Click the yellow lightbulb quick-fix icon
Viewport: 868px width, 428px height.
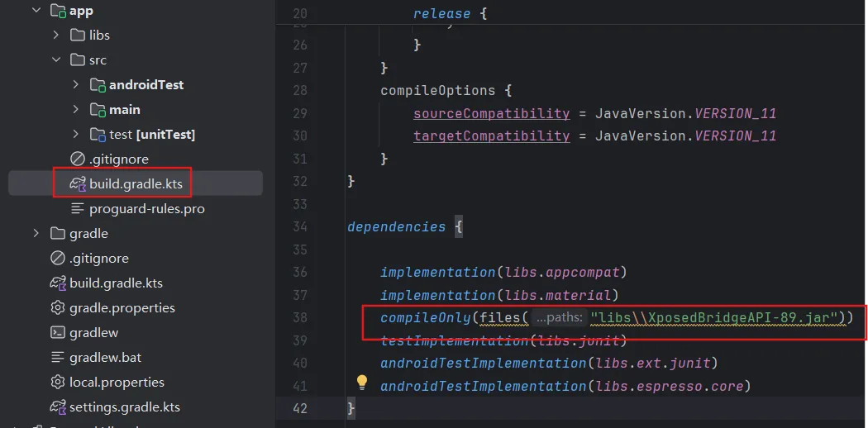(x=361, y=382)
